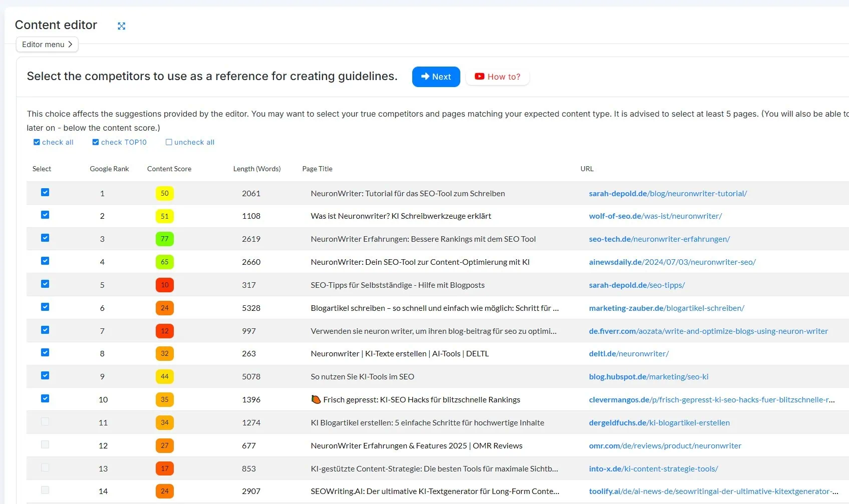Open the Editor menu expander

pos(47,45)
